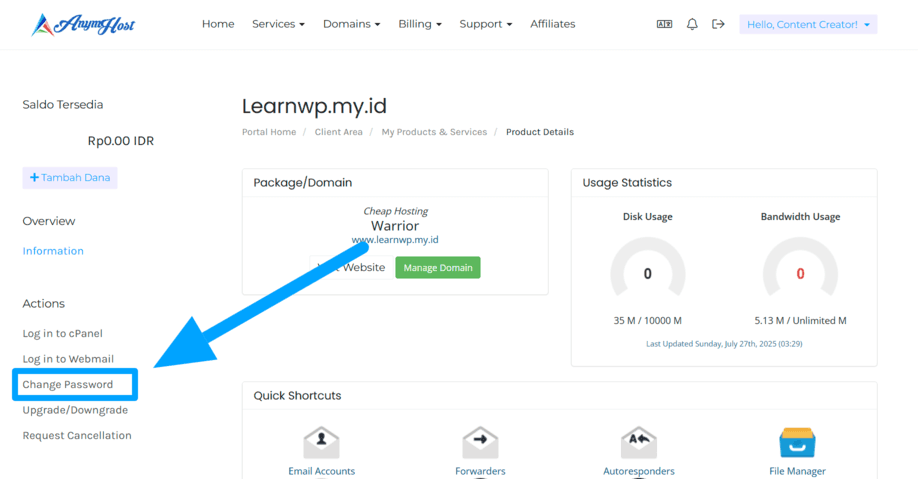Viewport: 918px width, 479px height.
Task: Go to Portal Home breadcrumb
Action: click(269, 132)
